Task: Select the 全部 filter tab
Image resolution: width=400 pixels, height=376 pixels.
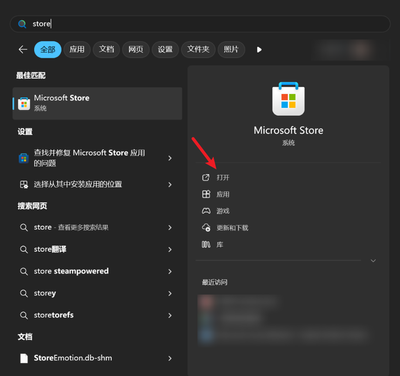Action: [48, 50]
